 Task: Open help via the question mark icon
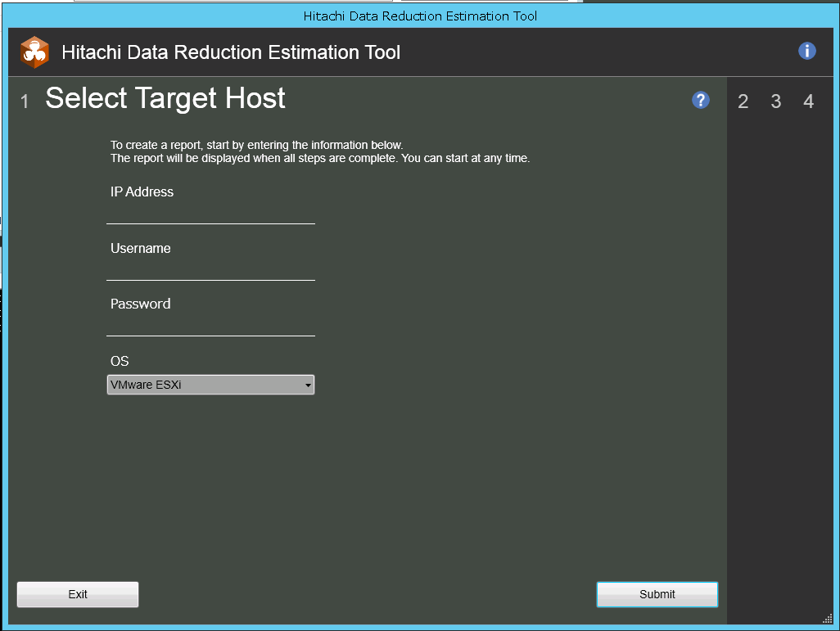[x=700, y=100]
